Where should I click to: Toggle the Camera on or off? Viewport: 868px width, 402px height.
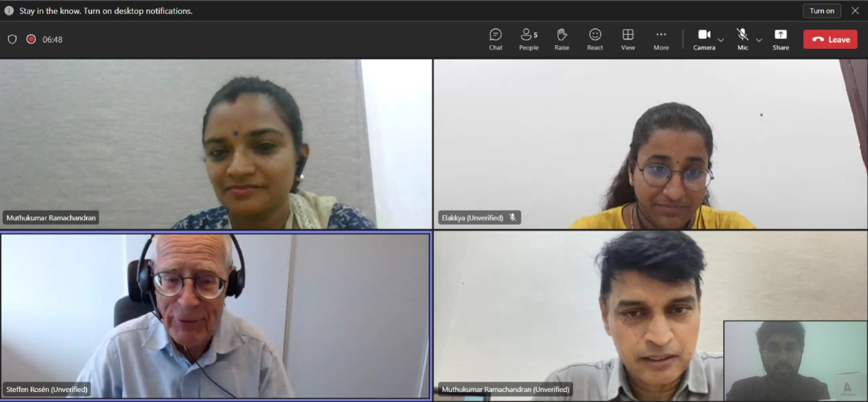(704, 39)
